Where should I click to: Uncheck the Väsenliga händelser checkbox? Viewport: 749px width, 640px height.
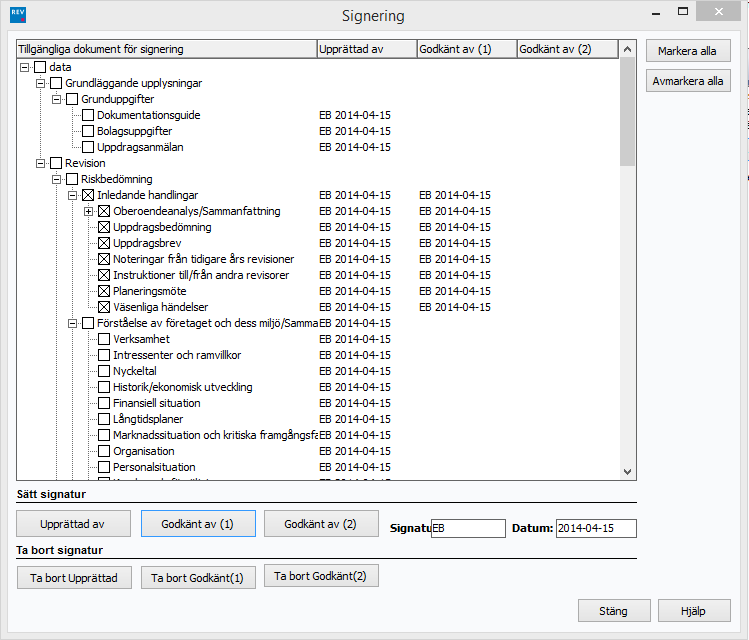[105, 307]
